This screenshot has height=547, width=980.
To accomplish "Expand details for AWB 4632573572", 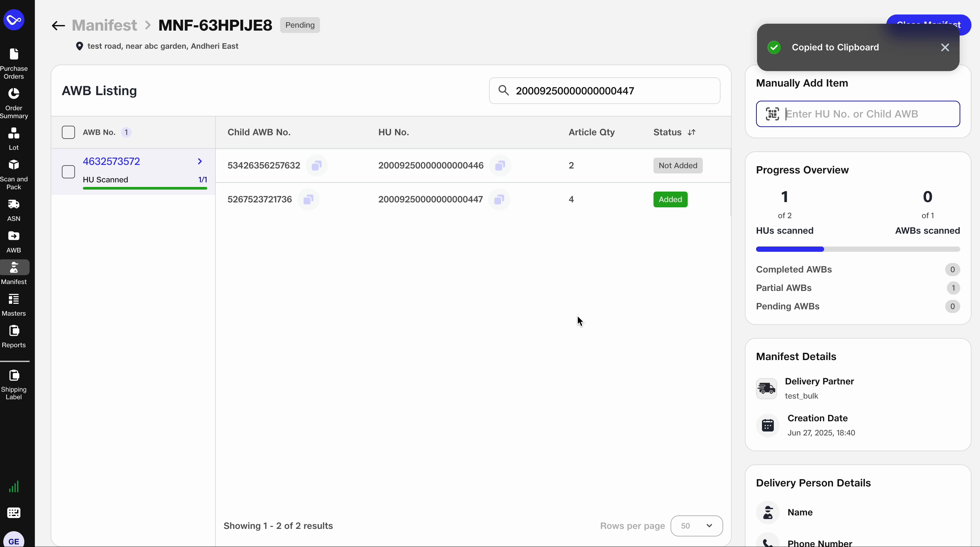I will pos(200,161).
